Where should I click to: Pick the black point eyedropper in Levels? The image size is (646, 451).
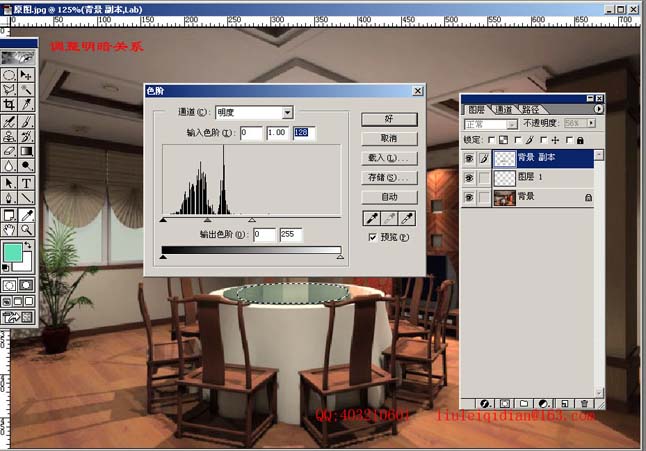pos(372,218)
